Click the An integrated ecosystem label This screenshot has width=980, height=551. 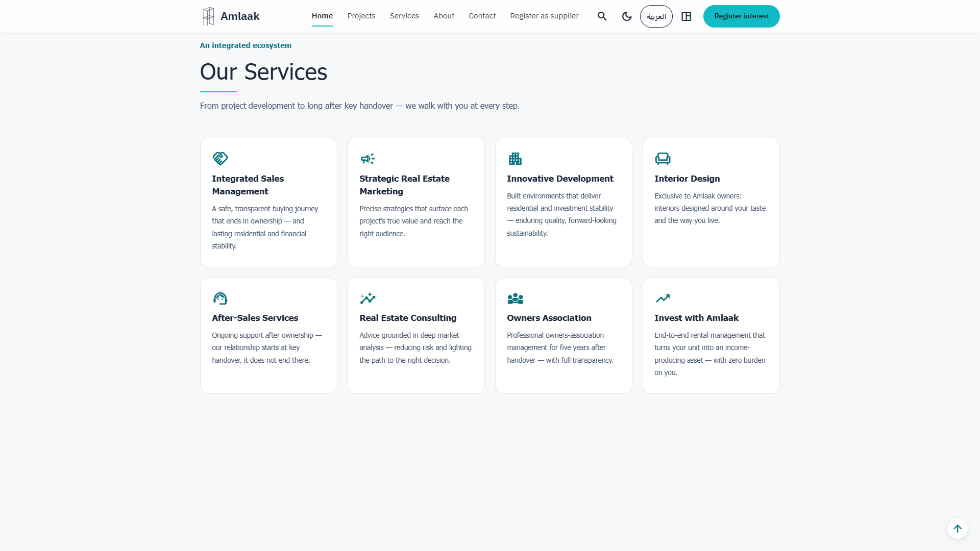pyautogui.click(x=246, y=45)
